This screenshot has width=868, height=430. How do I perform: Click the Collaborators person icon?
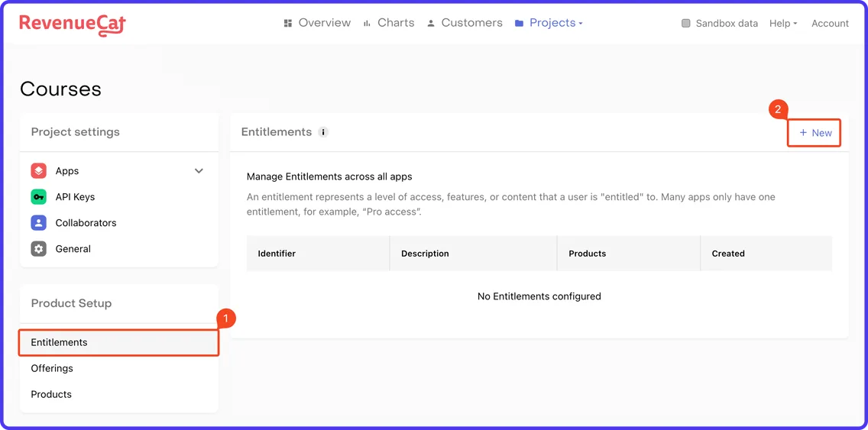(x=38, y=223)
